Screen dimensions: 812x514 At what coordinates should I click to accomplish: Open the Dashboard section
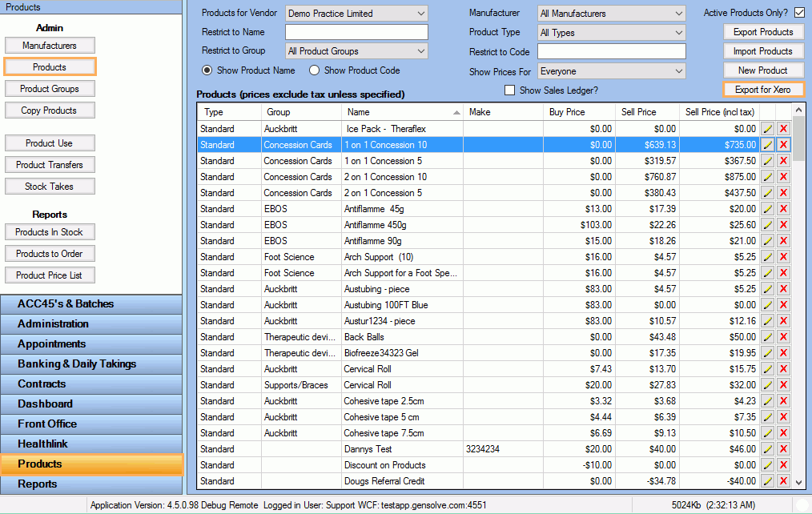click(x=91, y=404)
